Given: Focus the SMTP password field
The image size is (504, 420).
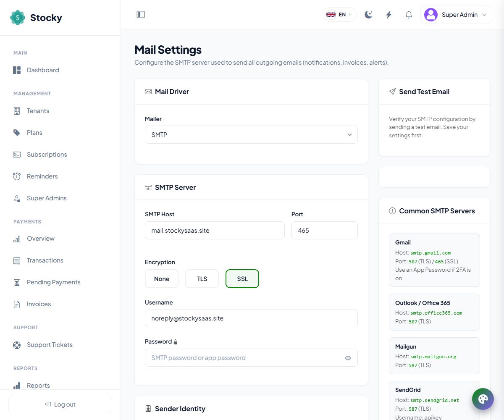Looking at the screenshot, I should [x=251, y=358].
